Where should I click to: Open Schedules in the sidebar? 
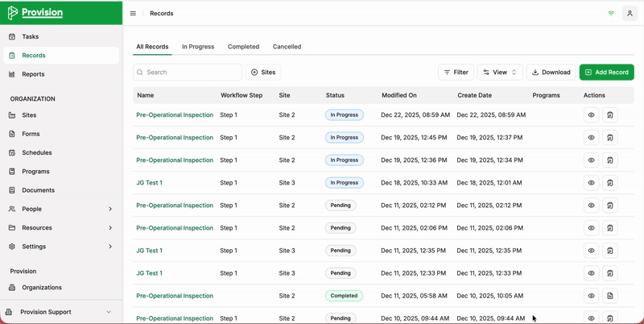tap(36, 152)
